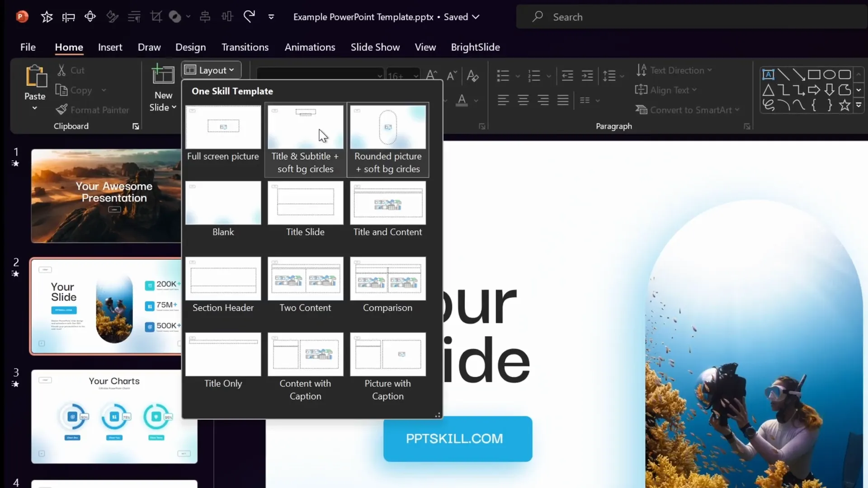This screenshot has width=868, height=488.
Task: Select the Rectangle shape
Action: tap(814, 75)
